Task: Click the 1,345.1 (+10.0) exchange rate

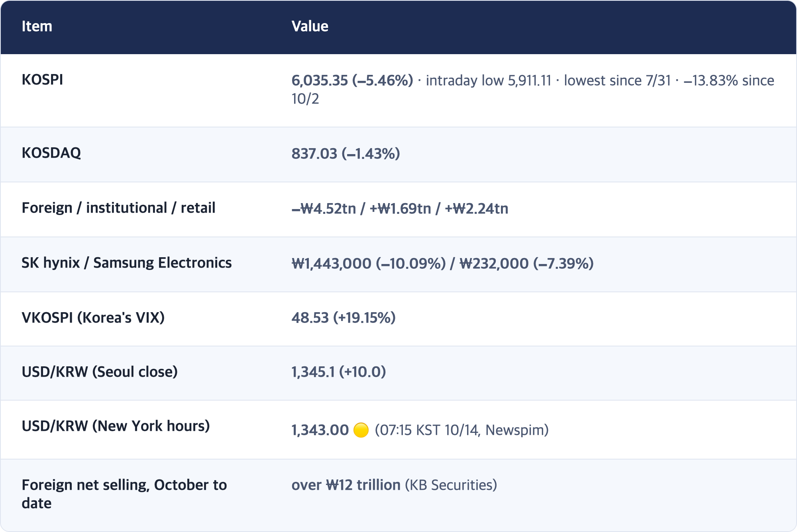Action: point(339,372)
